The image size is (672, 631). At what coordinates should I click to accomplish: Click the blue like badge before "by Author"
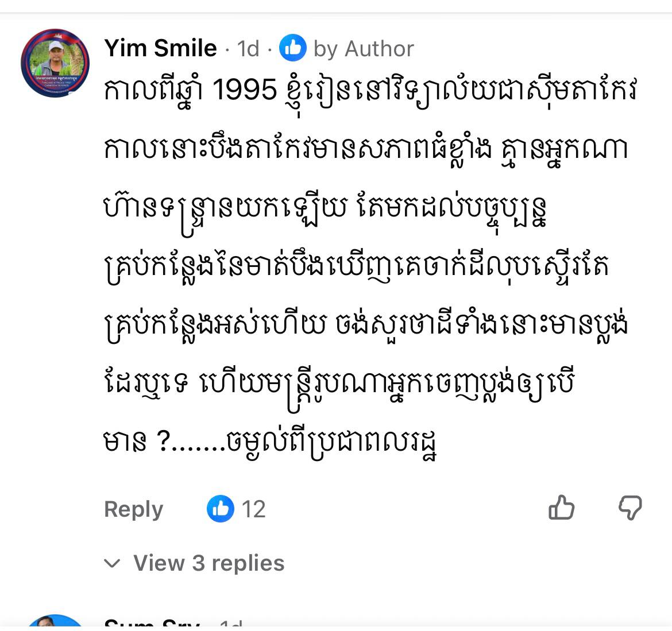pos(293,48)
